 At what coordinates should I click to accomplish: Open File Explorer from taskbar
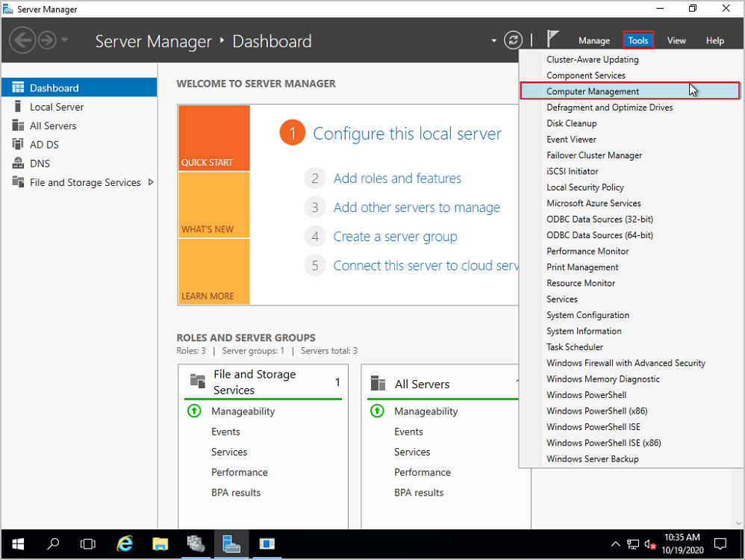160,544
